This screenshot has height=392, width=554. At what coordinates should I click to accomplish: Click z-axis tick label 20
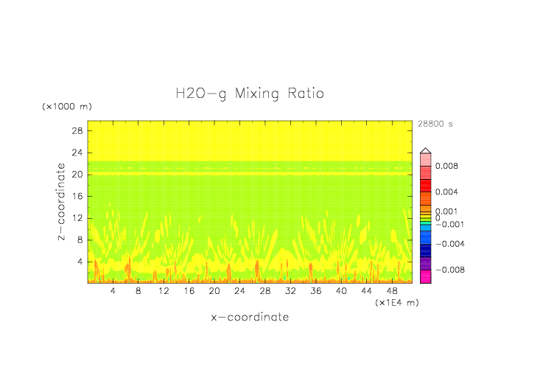point(77,175)
